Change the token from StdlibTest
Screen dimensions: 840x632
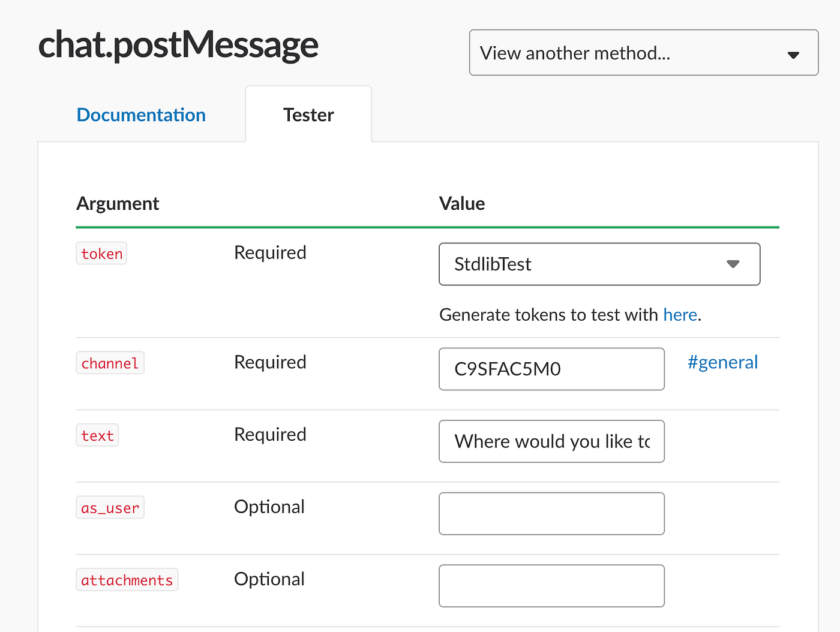599,264
